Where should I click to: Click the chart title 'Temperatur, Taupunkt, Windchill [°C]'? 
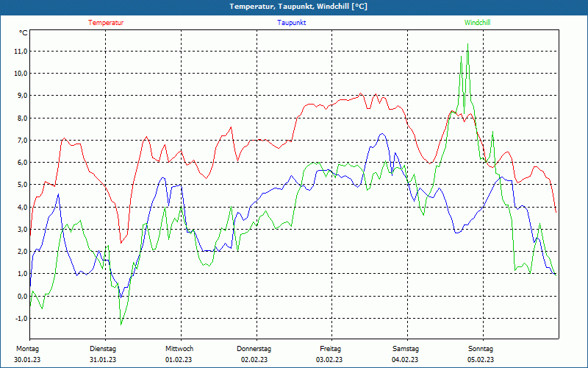[298, 7]
